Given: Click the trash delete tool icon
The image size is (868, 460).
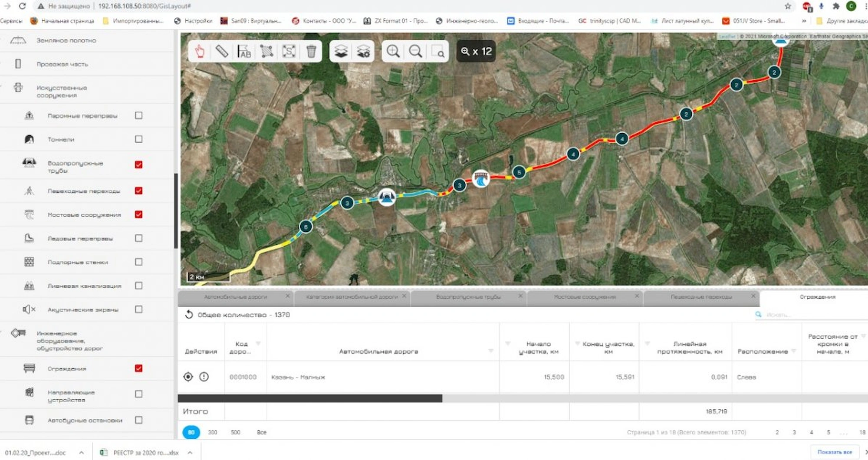Looking at the screenshot, I should (311, 52).
